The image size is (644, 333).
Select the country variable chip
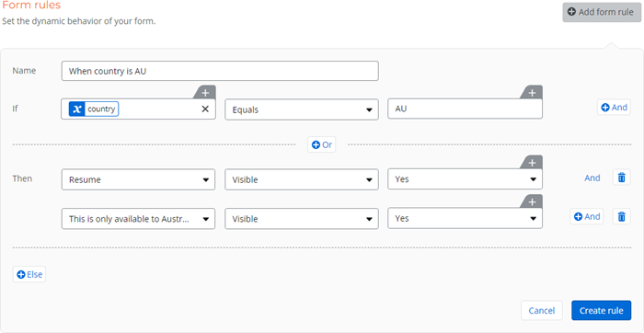94,109
